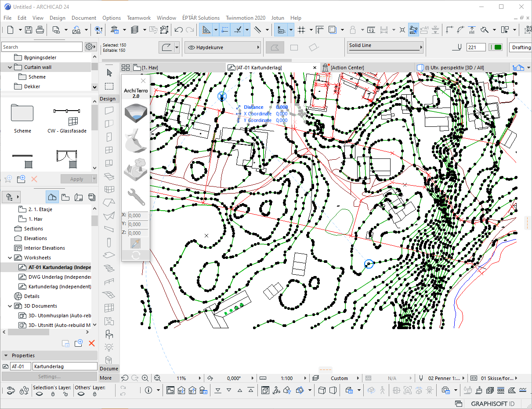Open the View Map icon in navigator
The width and height of the screenshot is (532, 409).
click(x=65, y=197)
